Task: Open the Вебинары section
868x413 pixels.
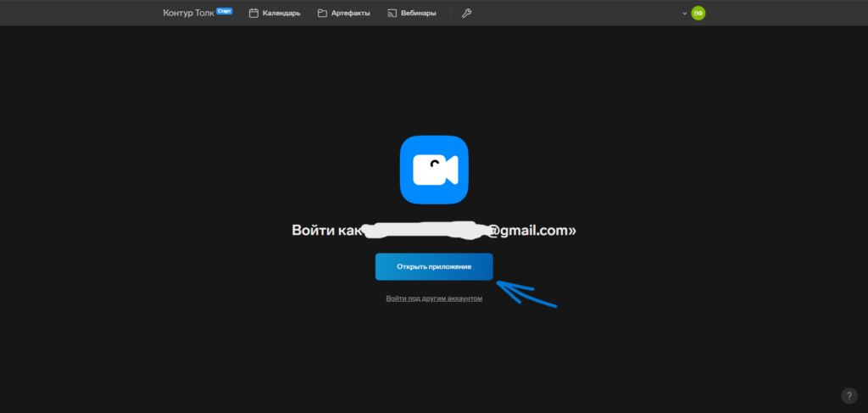Action: 411,14
